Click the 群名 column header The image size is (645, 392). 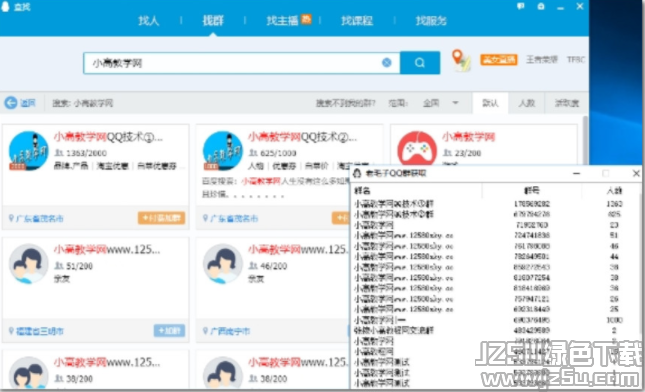tap(362, 190)
